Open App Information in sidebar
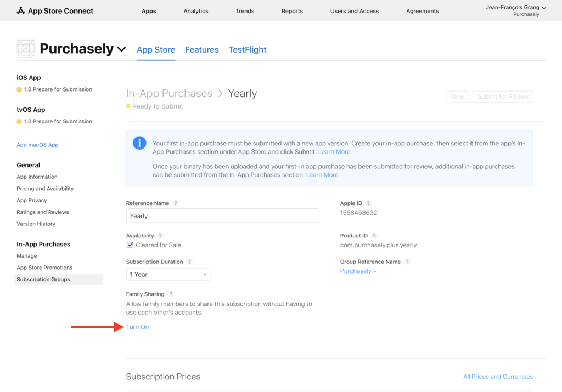562x392 pixels. point(37,177)
